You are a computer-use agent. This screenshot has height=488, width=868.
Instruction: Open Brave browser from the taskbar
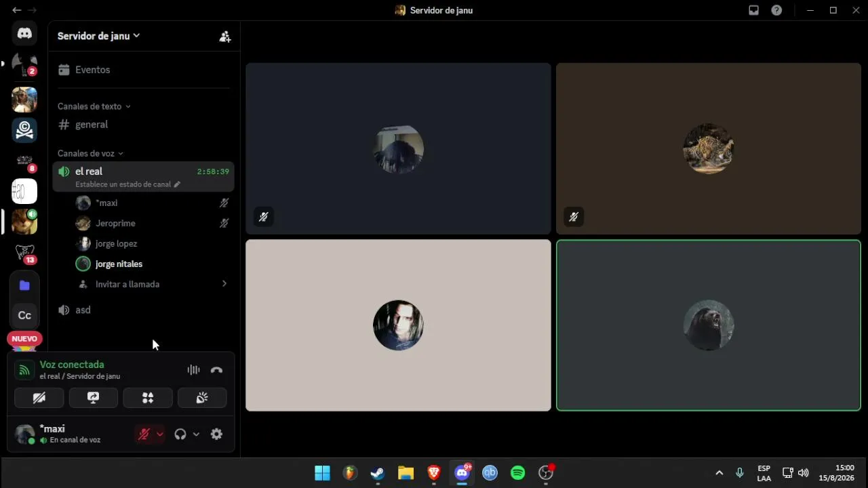point(434,473)
